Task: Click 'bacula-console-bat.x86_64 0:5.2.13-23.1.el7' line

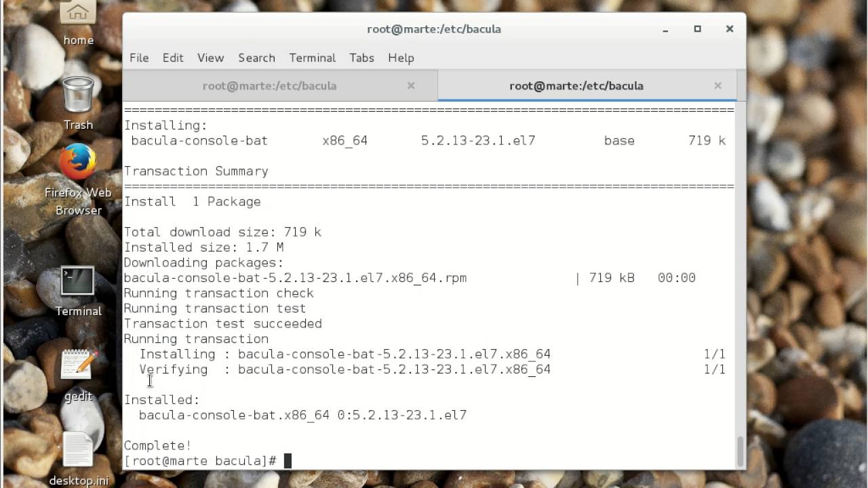Action: (x=302, y=415)
